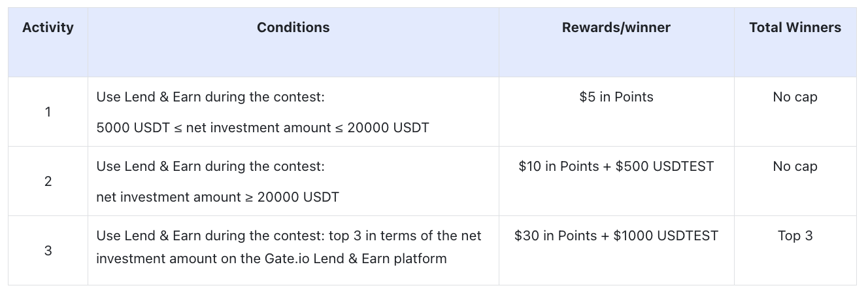Click the '$5 in Points' reward cell

coord(616,97)
